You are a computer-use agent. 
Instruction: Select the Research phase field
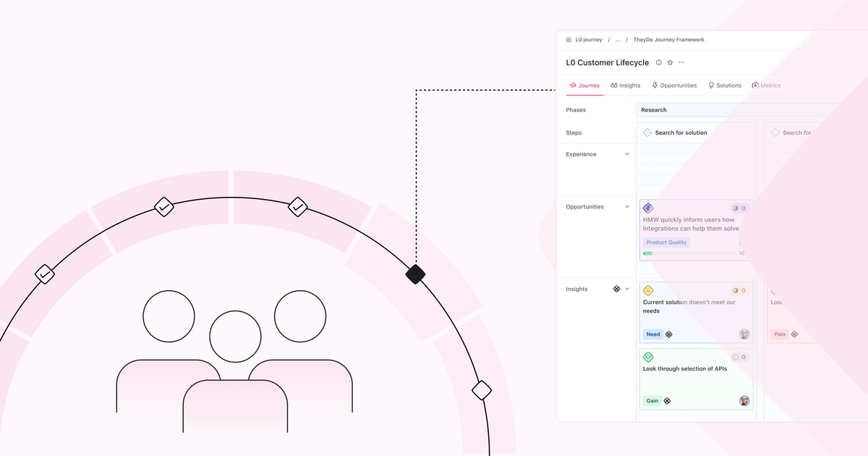(752, 110)
